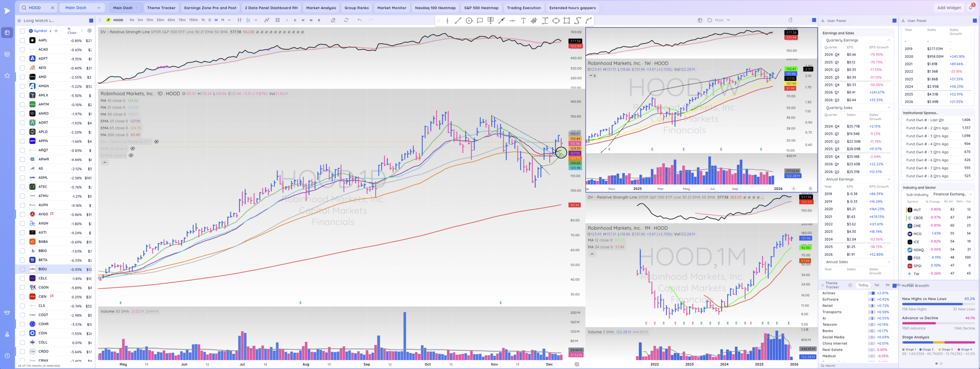Expand the timeframe list dropdown
The image size is (980, 369).
[x=229, y=20]
